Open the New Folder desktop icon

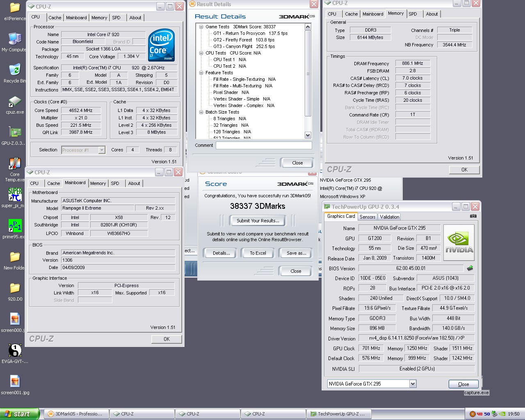[15, 257]
